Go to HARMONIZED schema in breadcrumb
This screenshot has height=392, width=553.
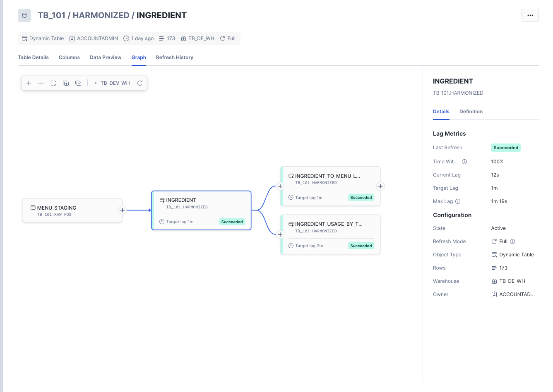pos(101,15)
